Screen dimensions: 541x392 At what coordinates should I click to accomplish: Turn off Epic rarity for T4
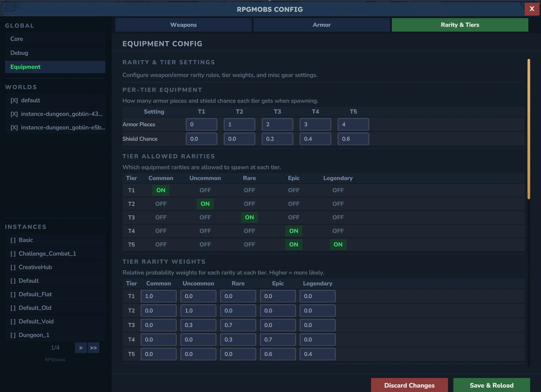294,231
